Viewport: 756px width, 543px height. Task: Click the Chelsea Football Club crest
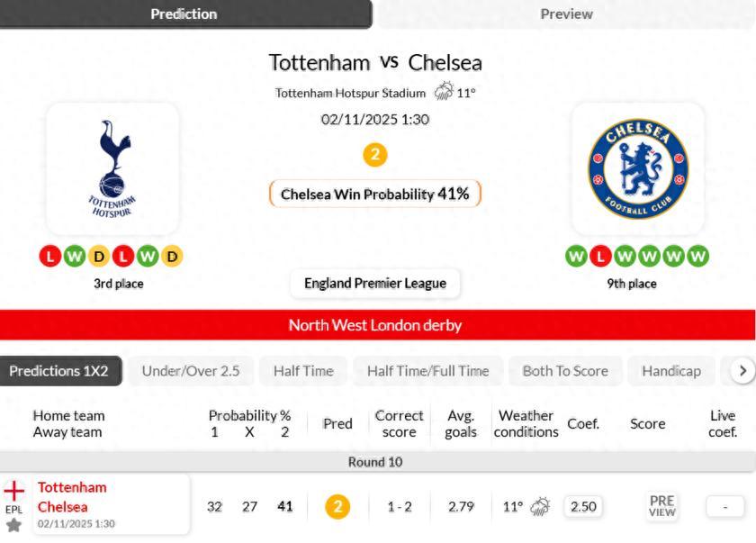pos(638,168)
